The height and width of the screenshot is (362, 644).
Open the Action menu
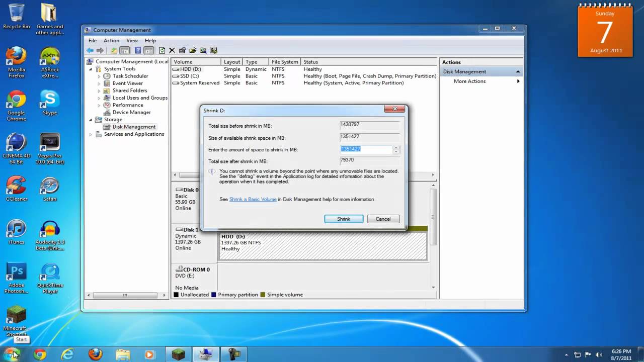pyautogui.click(x=111, y=41)
